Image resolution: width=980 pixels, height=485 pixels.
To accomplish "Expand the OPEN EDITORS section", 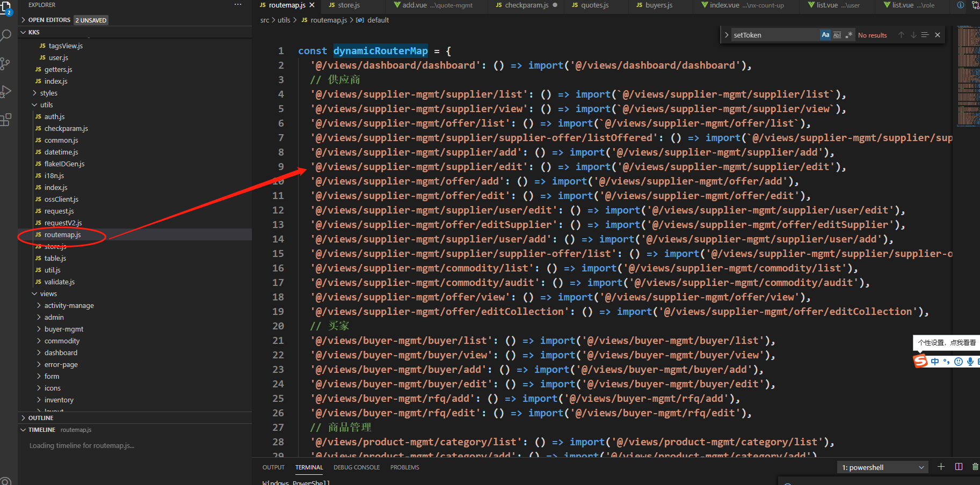I will tap(23, 20).
